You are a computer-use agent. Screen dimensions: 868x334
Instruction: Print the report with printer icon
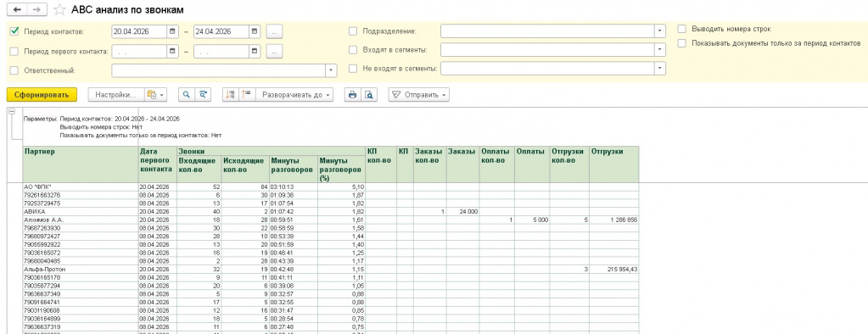pyautogui.click(x=352, y=95)
